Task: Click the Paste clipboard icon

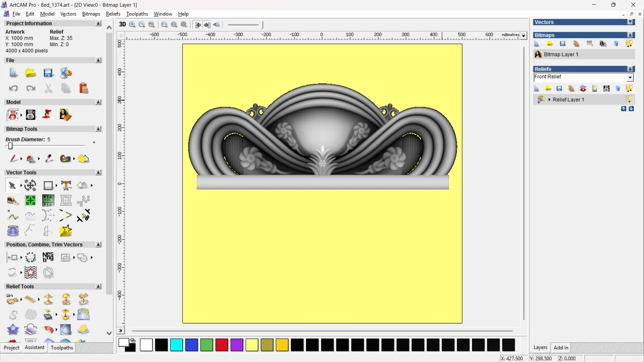Action: 84,88
